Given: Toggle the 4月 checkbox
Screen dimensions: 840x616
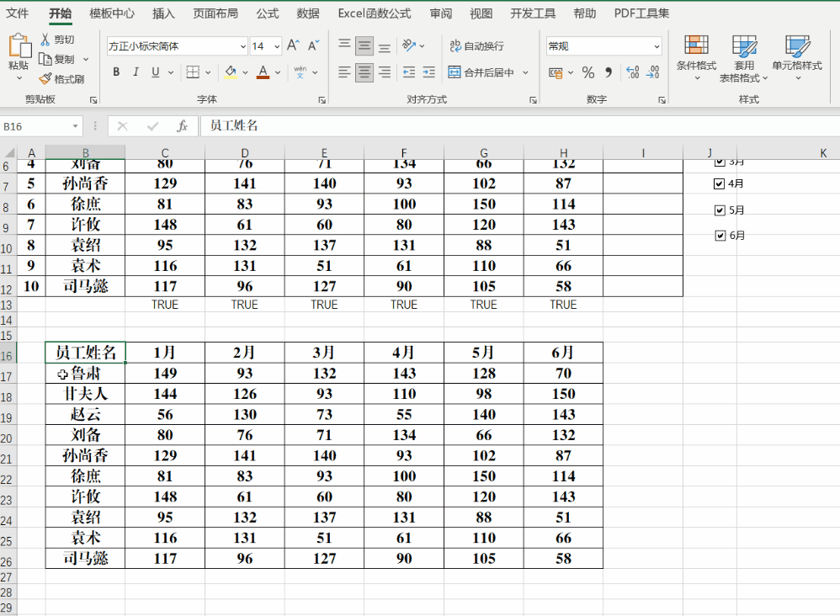Looking at the screenshot, I should (720, 183).
